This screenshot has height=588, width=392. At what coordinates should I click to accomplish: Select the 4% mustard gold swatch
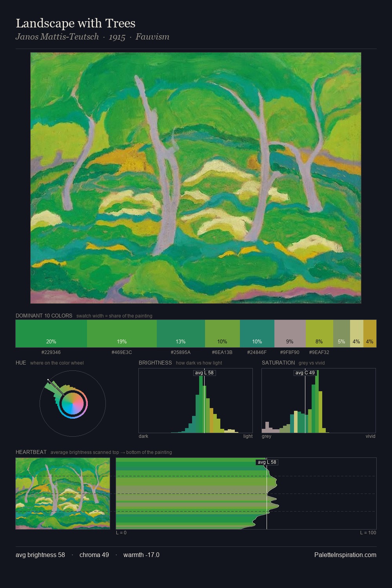point(370,334)
